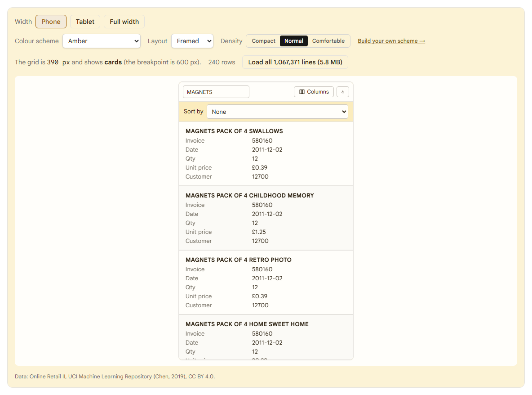Follow the Build your own scheme link

pyautogui.click(x=391, y=41)
